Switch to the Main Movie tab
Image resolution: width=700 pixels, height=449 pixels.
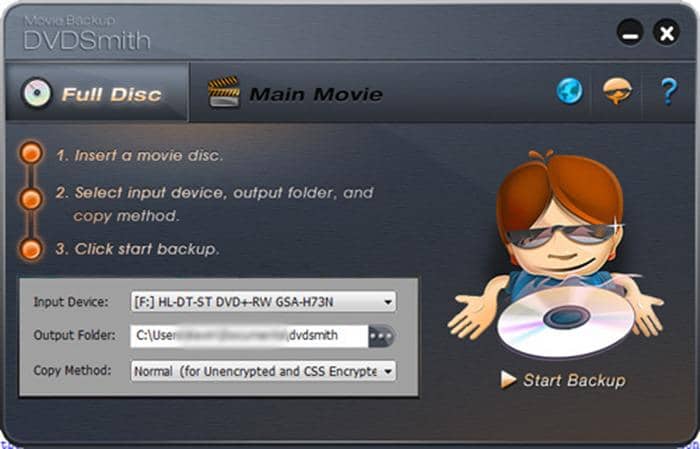(314, 95)
